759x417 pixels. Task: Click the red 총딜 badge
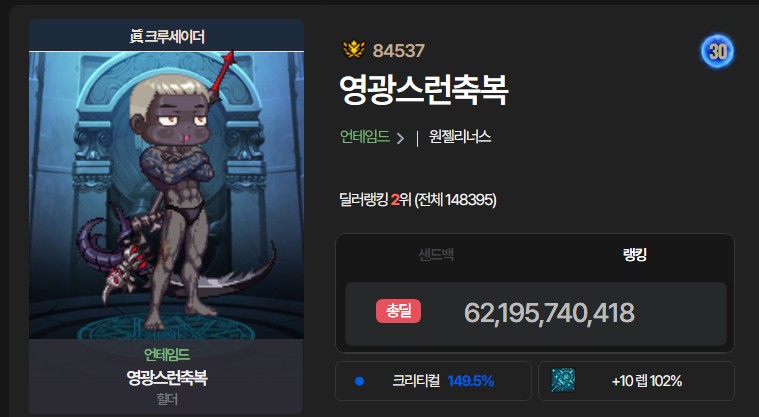click(x=398, y=311)
